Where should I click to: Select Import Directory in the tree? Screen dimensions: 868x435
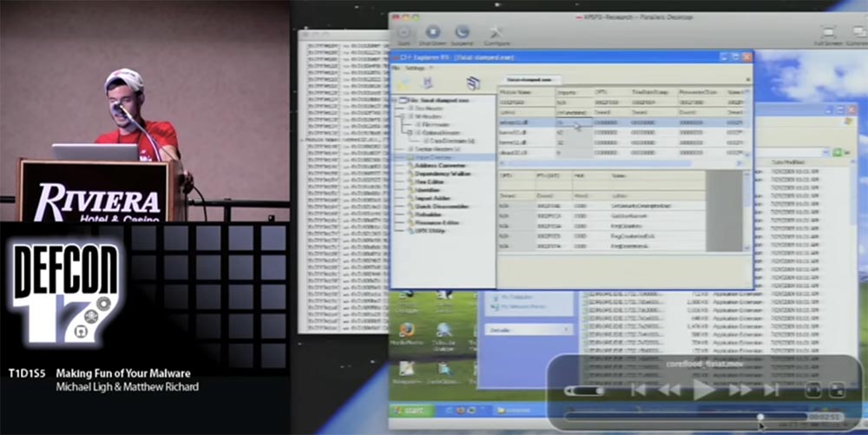click(x=433, y=158)
